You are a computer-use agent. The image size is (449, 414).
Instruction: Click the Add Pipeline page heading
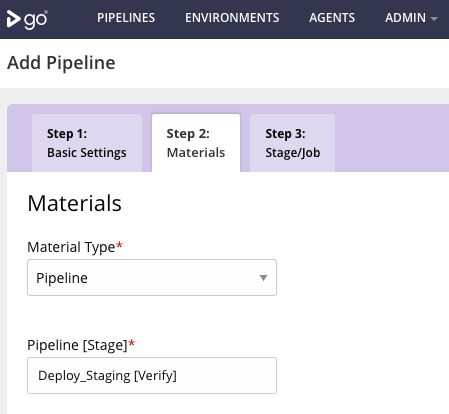click(x=61, y=63)
